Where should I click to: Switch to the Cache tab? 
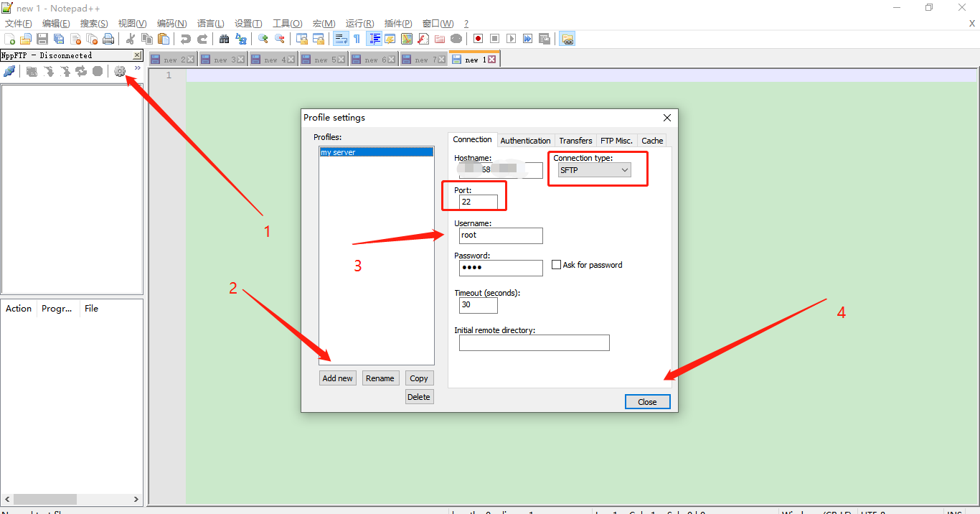(x=652, y=141)
